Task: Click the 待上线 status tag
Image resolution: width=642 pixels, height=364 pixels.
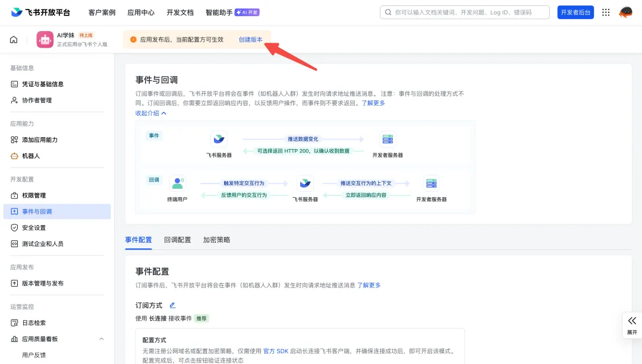Action: click(86, 35)
